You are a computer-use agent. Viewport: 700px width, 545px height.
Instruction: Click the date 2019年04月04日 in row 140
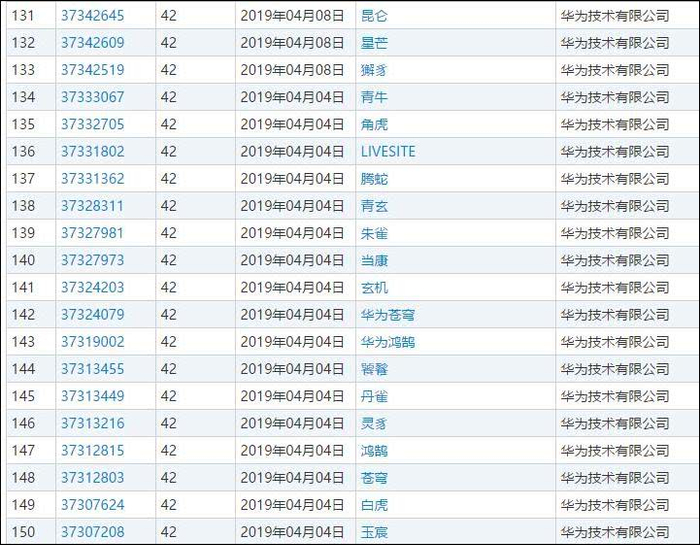tap(292, 260)
